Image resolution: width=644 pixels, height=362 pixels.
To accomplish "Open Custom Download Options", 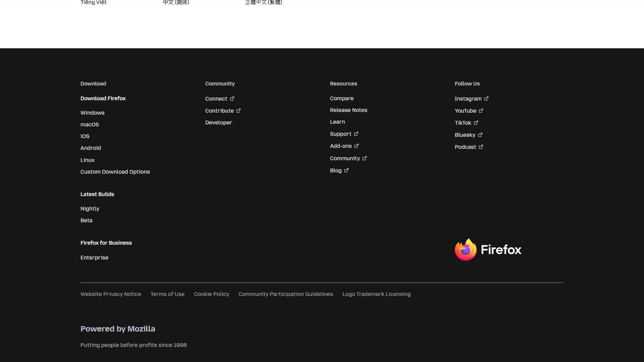I will 115,172.
